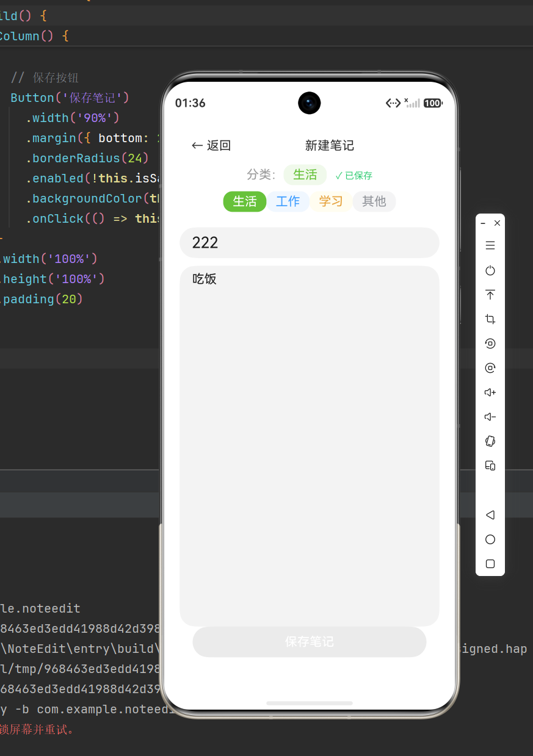The height and width of the screenshot is (756, 533).
Task: Select the 生活 category tab
Action: (245, 201)
